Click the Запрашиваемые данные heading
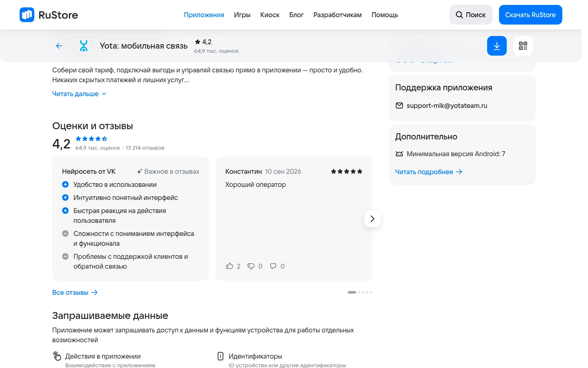This screenshot has height=368, width=588. (110, 316)
